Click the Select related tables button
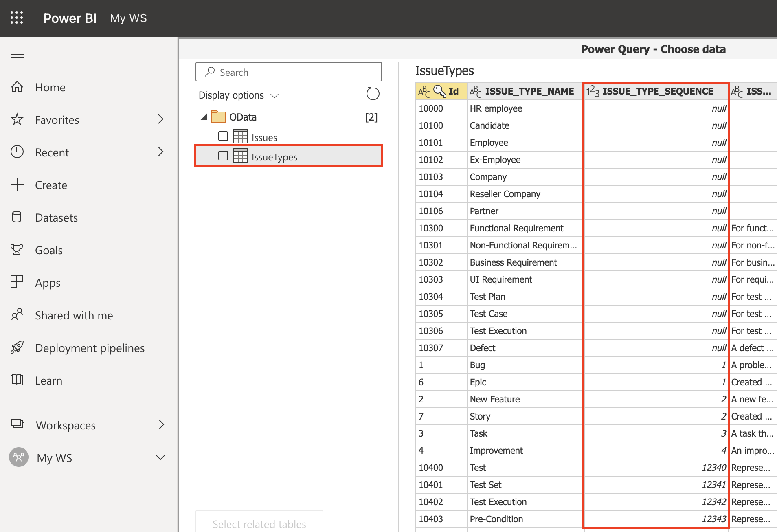Screen dimensions: 777x532 [x=259, y=523]
